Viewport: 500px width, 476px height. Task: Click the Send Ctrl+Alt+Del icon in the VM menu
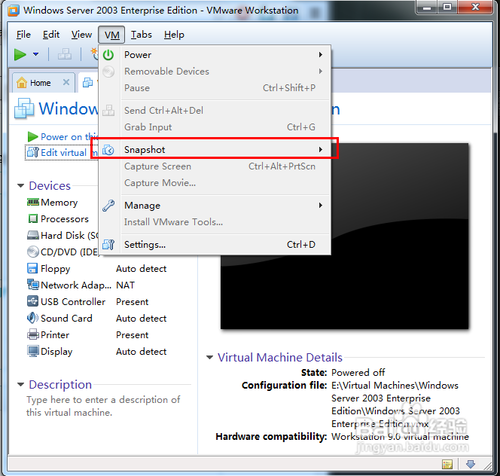click(108, 110)
